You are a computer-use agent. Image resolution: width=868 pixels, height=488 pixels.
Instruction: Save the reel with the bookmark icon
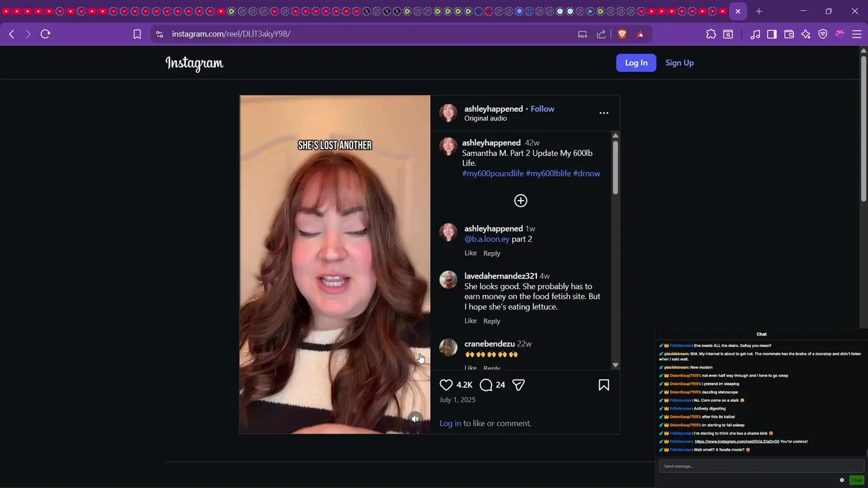(604, 385)
